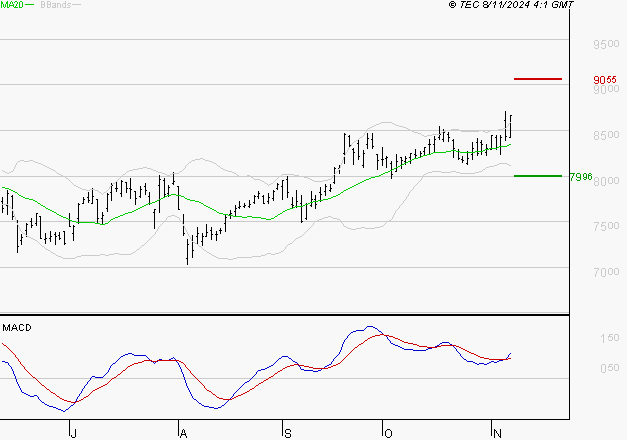
Task: Click the MACD indicator title
Action: 17,328
